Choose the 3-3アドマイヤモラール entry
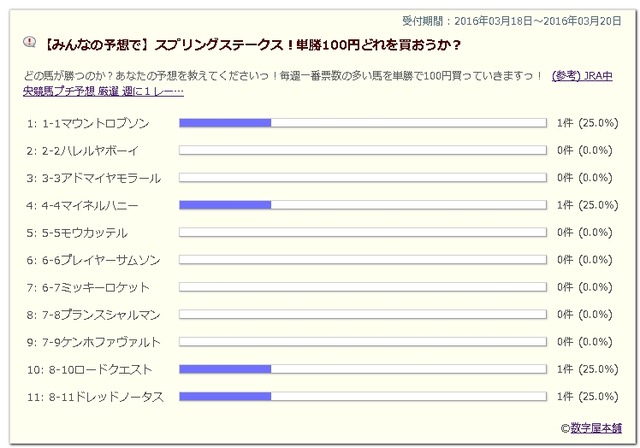The height and width of the screenshot is (448, 640). tap(100, 178)
